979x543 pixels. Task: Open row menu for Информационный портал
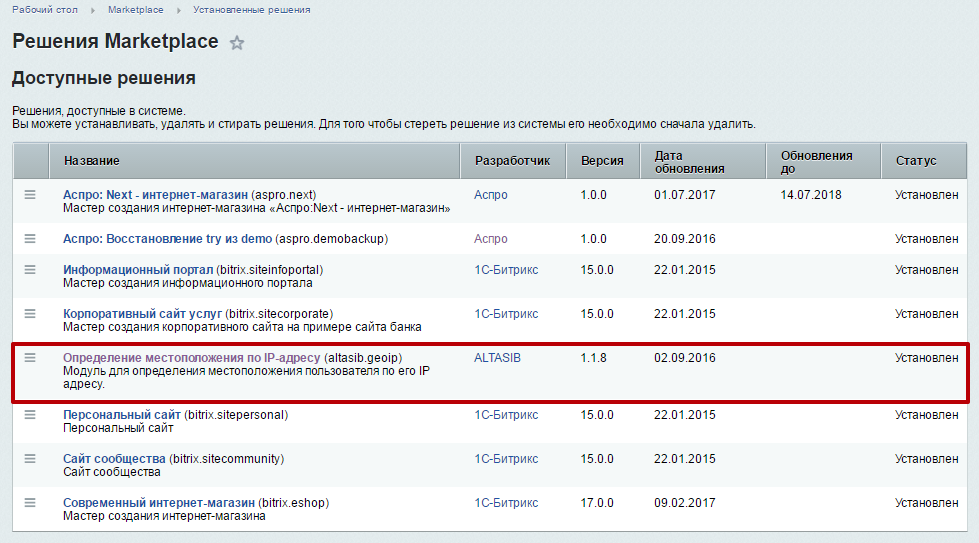[x=30, y=270]
